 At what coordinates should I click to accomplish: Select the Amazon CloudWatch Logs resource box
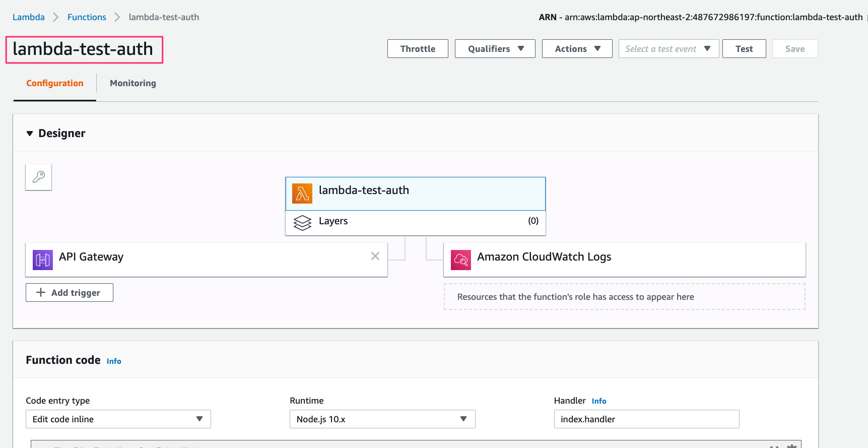pyautogui.click(x=625, y=260)
